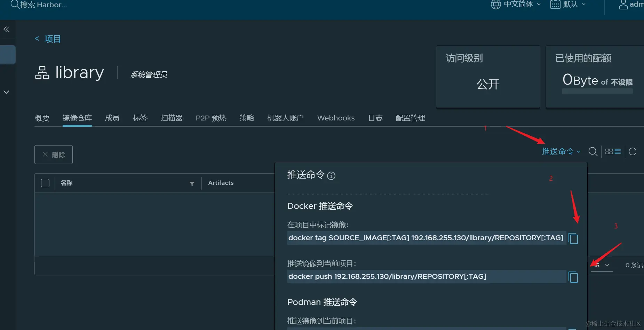Click the theme palette icon beside 默认

(x=555, y=5)
